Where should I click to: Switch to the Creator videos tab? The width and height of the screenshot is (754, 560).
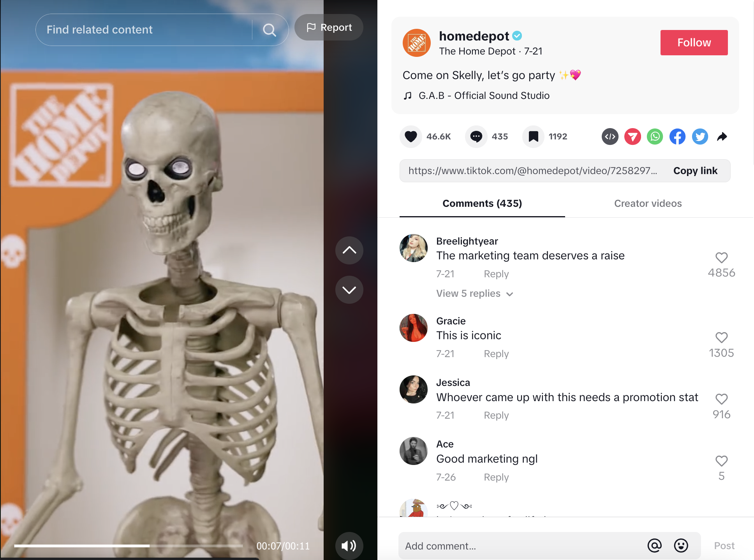pyautogui.click(x=647, y=203)
